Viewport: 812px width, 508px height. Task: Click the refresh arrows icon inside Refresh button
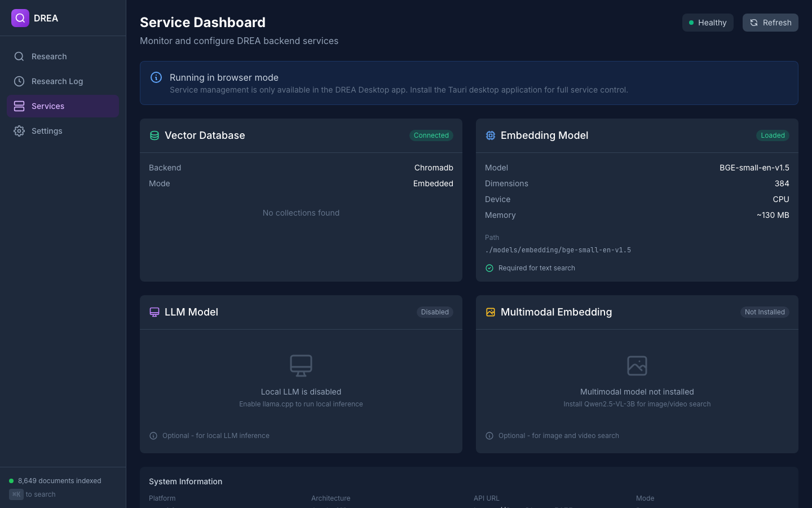(x=753, y=23)
